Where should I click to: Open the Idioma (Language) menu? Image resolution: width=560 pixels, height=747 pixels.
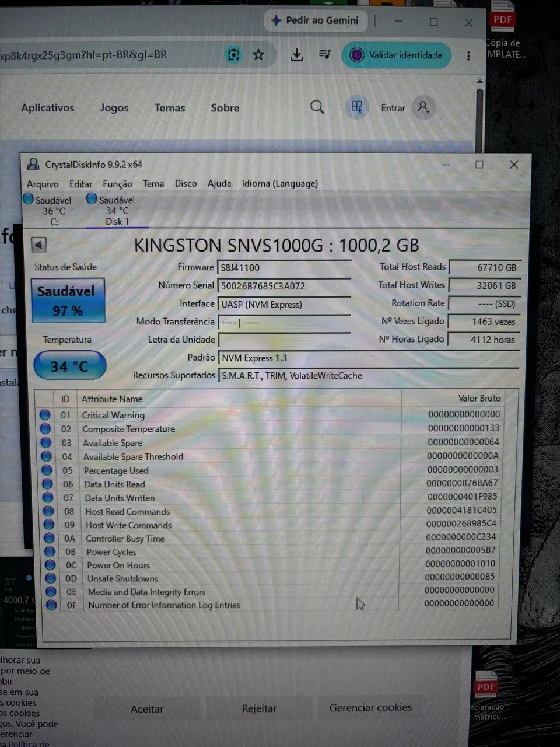point(280,183)
